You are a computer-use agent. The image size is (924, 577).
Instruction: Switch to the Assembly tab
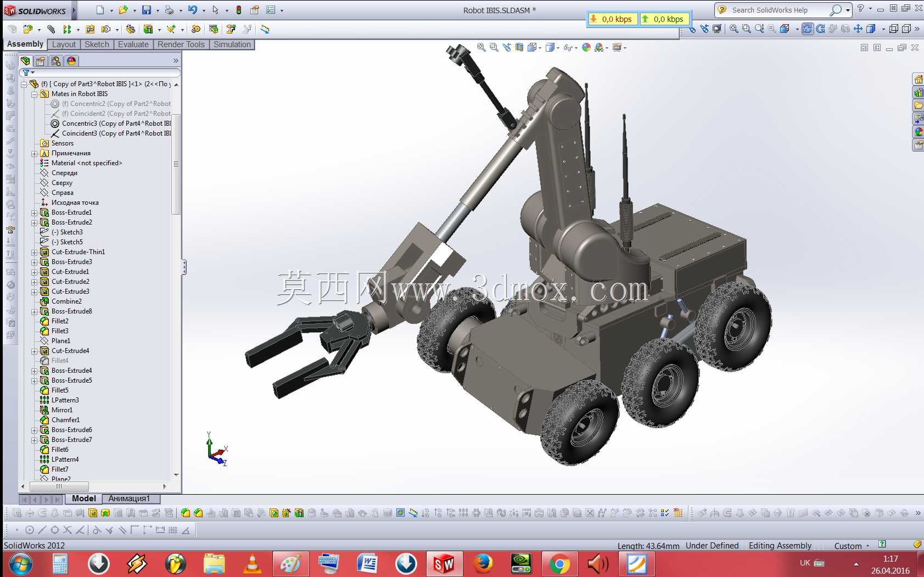click(x=25, y=44)
